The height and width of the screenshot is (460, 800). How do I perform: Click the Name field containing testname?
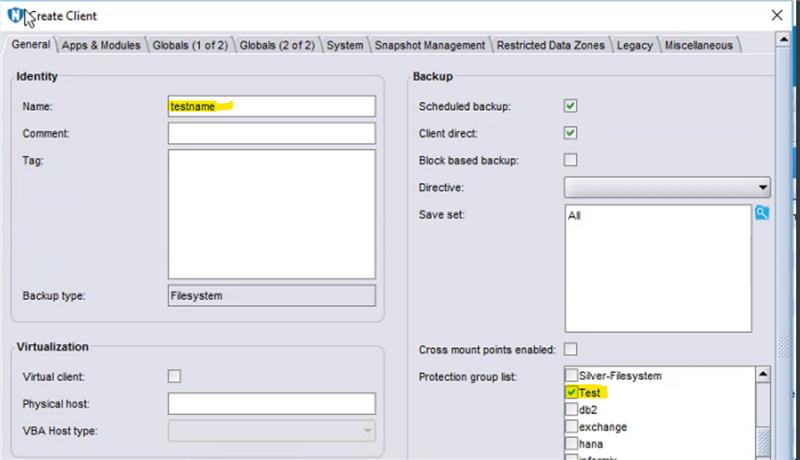click(x=271, y=106)
